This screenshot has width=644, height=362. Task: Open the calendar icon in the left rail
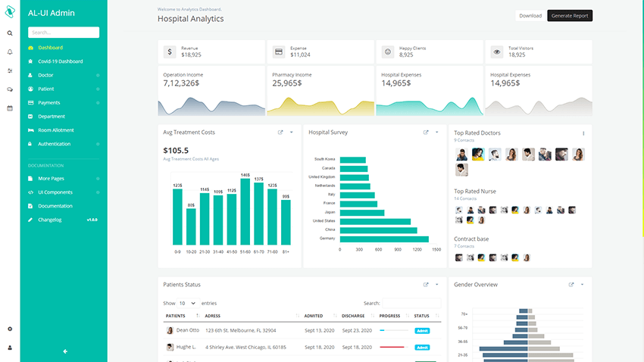click(x=10, y=108)
